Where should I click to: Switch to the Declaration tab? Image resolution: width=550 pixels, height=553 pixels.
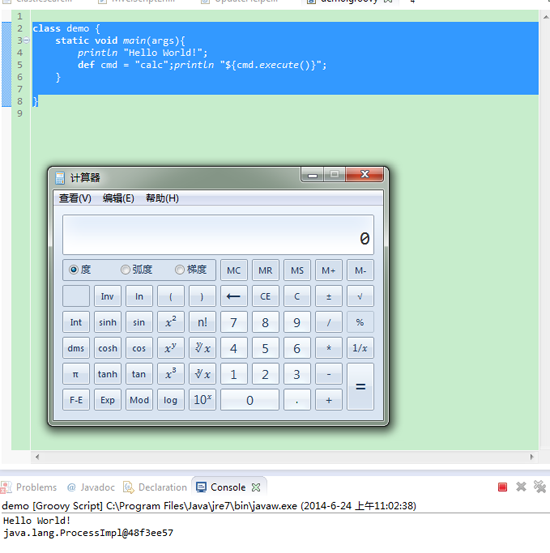point(155,487)
